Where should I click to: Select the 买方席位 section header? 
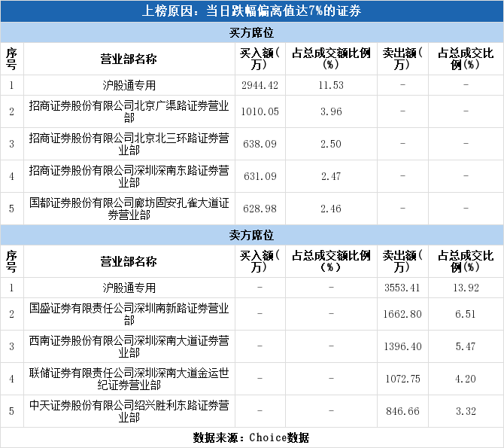(252, 32)
